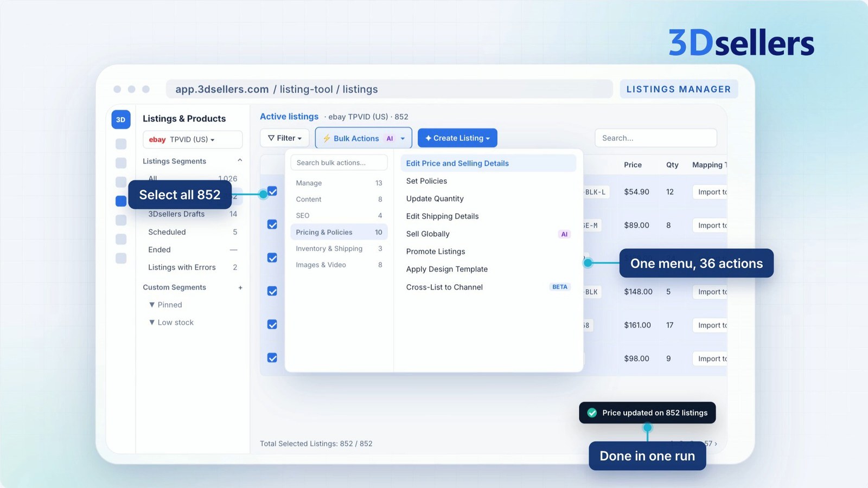Click the Mapping column header
Viewport: 868px width, 488px height.
pyautogui.click(x=709, y=165)
